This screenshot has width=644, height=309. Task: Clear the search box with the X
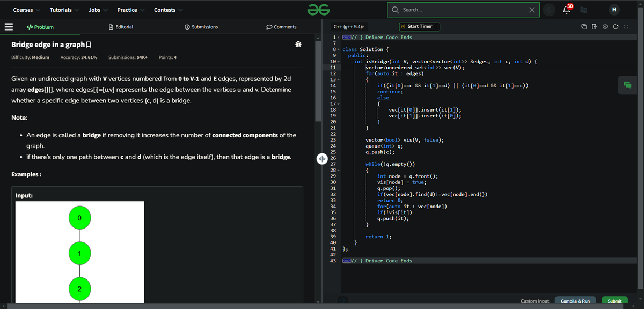click(x=531, y=10)
